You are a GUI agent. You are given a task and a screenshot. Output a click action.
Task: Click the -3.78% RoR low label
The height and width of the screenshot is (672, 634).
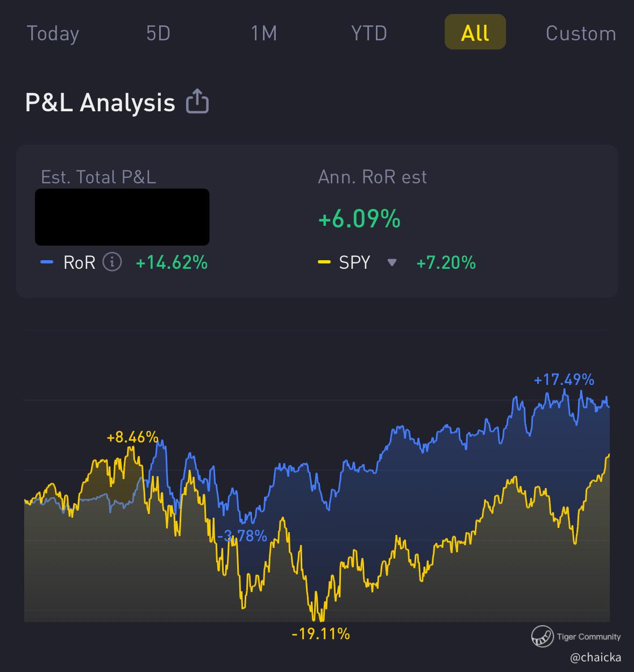coord(242,536)
